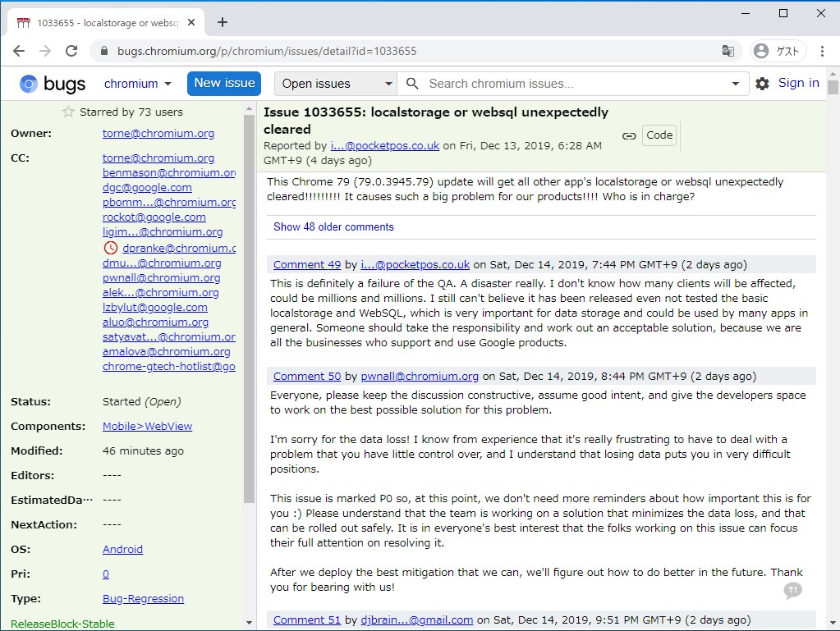Navigate back using the back arrow
The width and height of the screenshot is (840, 631).
click(18, 50)
